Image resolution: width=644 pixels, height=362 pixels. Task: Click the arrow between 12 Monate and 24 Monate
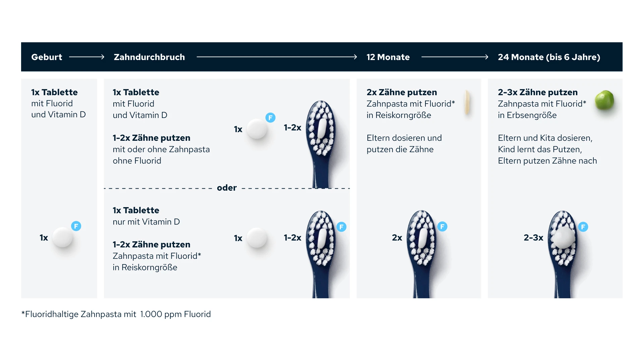(x=455, y=57)
